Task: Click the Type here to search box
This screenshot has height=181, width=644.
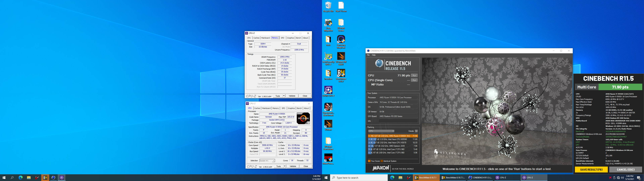Action: 359,178
